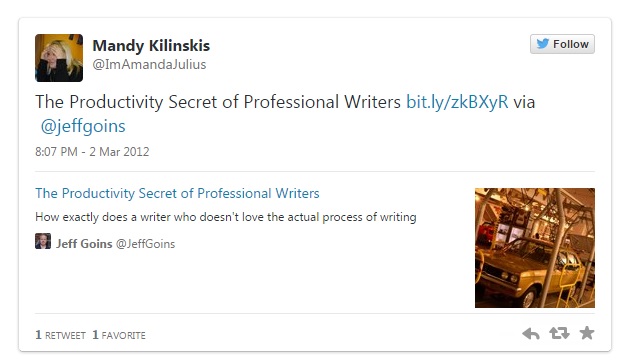The width and height of the screenshot is (632, 362).
Task: Open Mandy Kilinskis profile avatar
Action: tap(59, 58)
